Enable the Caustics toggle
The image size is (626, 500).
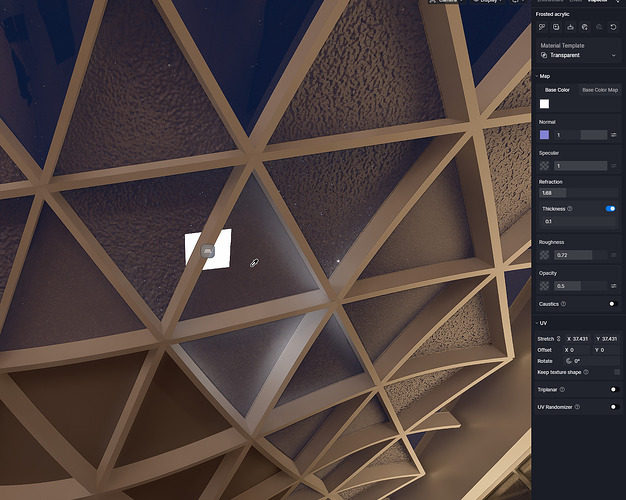(x=612, y=304)
